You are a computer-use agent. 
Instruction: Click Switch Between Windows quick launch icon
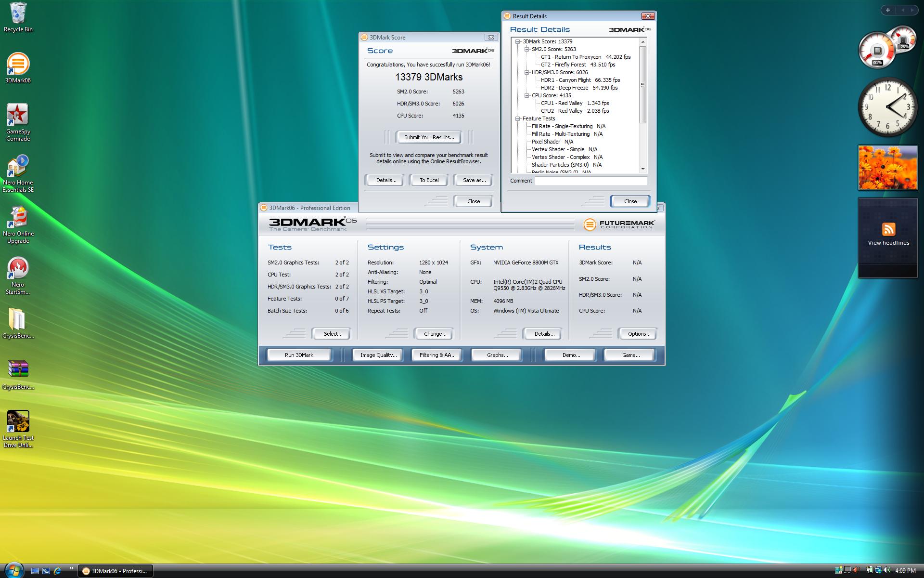[x=46, y=571]
